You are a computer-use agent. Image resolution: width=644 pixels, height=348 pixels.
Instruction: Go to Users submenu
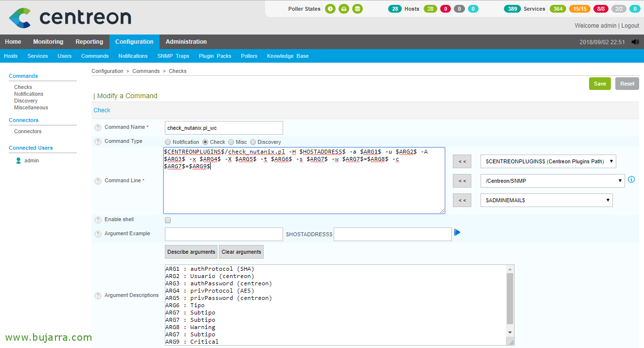click(x=65, y=56)
